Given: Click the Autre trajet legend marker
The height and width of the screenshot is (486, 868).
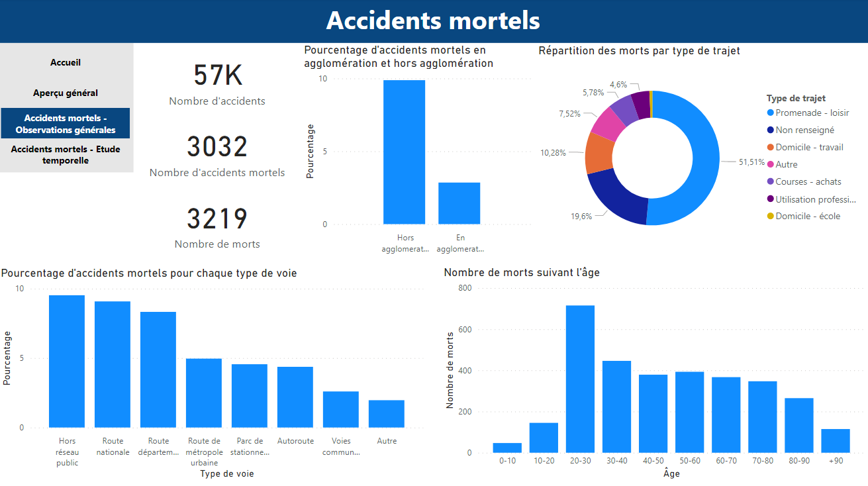Looking at the screenshot, I should tap(771, 165).
